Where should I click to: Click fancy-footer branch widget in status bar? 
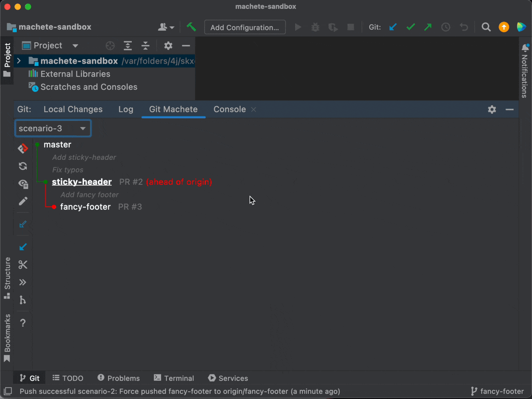coord(497,391)
